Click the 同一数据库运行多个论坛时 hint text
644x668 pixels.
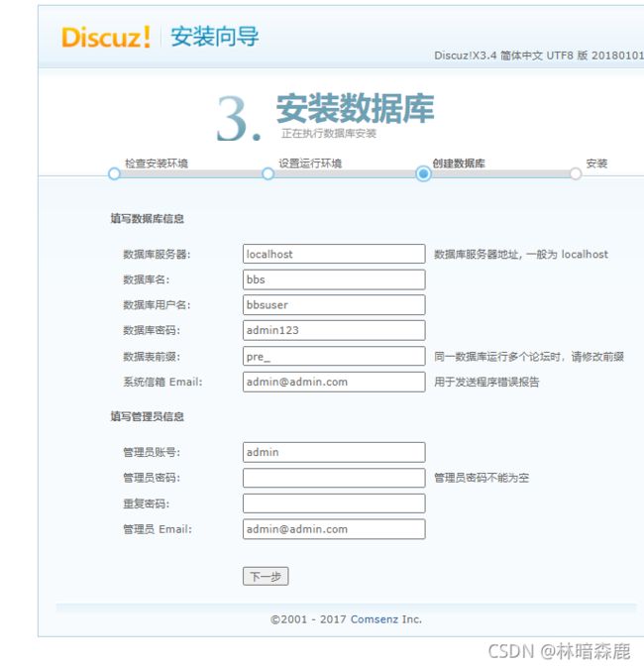529,357
